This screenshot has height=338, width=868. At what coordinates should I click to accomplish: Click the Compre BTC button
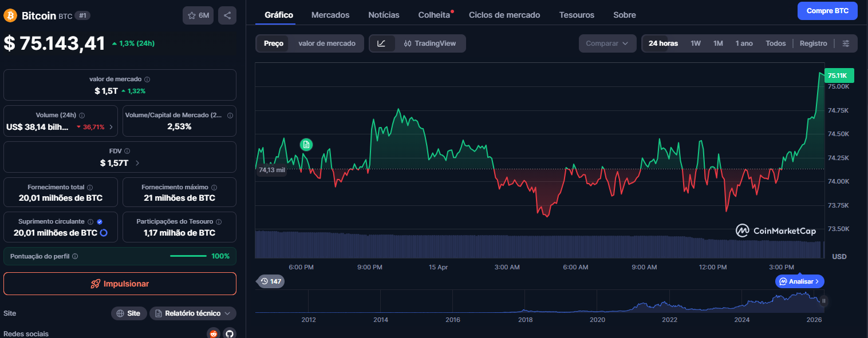tap(827, 11)
